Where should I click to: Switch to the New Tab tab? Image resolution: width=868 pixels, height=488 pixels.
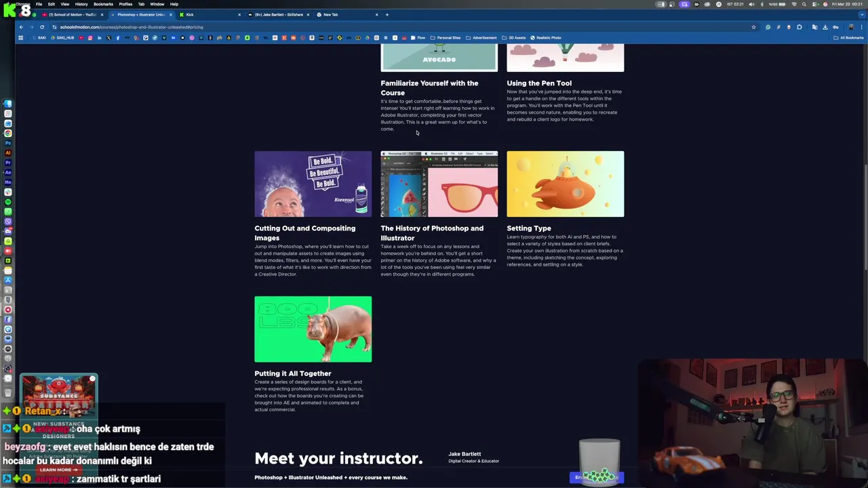tap(347, 14)
